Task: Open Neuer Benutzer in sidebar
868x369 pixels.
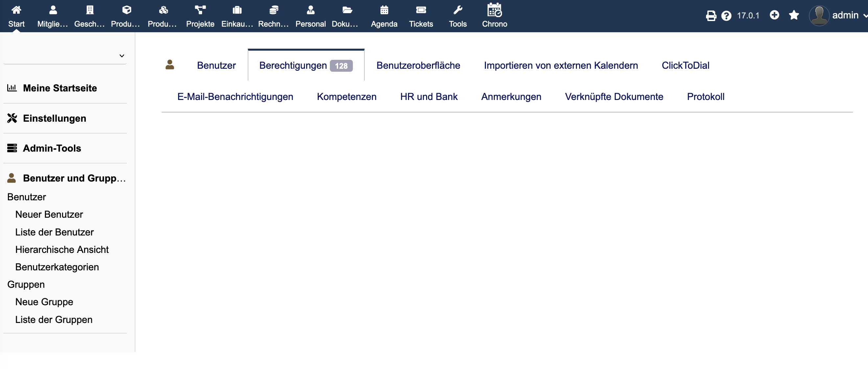Action: 49,214
